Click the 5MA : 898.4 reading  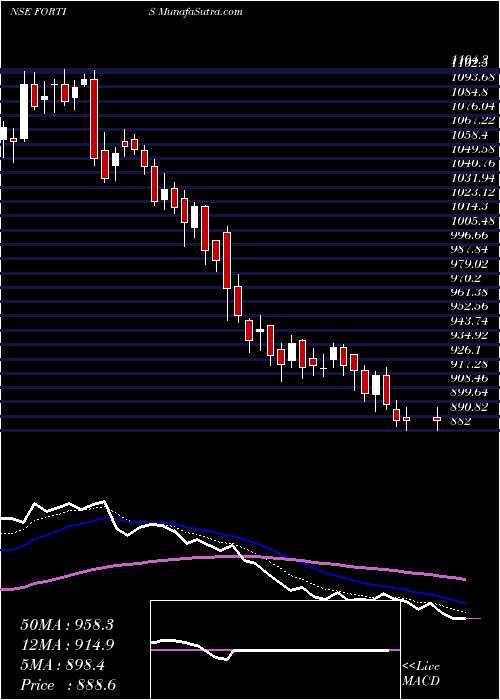62,665
